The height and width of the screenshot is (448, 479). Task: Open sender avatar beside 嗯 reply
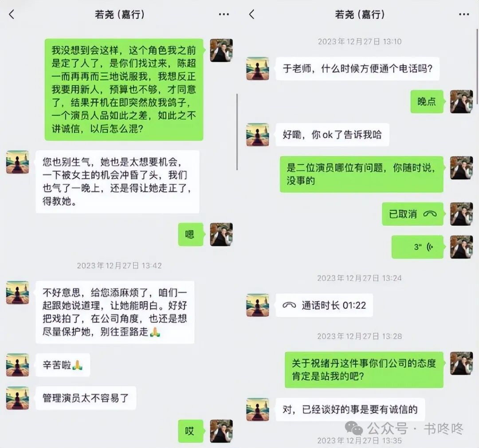(221, 234)
